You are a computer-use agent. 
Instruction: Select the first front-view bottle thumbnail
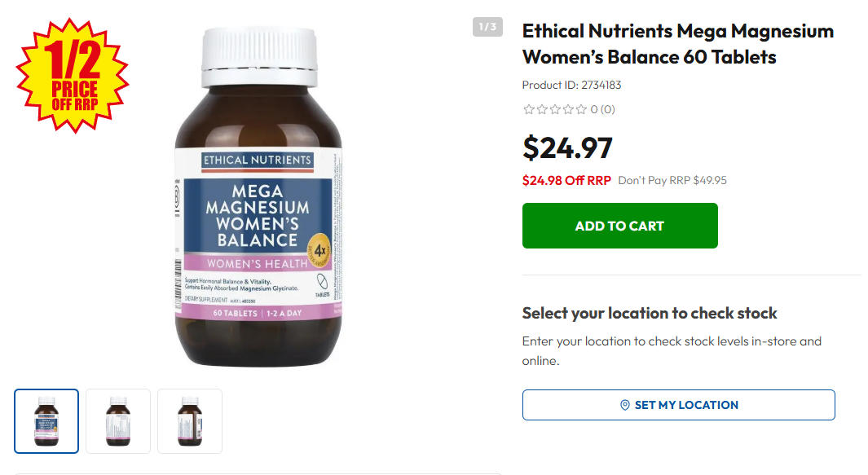click(x=46, y=421)
